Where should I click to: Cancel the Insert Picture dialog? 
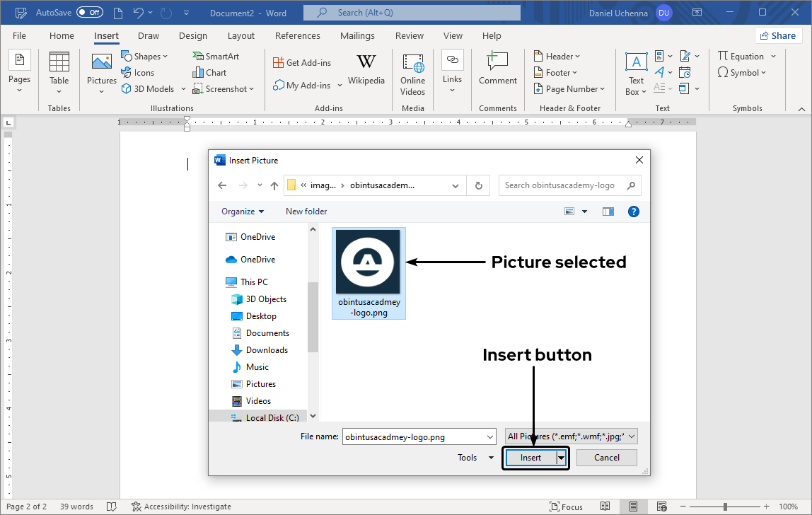pos(606,457)
